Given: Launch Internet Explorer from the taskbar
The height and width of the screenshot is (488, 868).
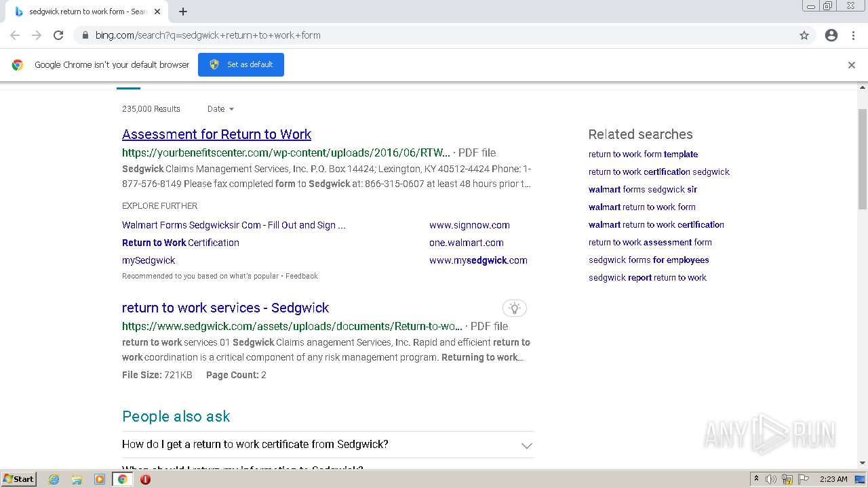Looking at the screenshot, I should [54, 479].
